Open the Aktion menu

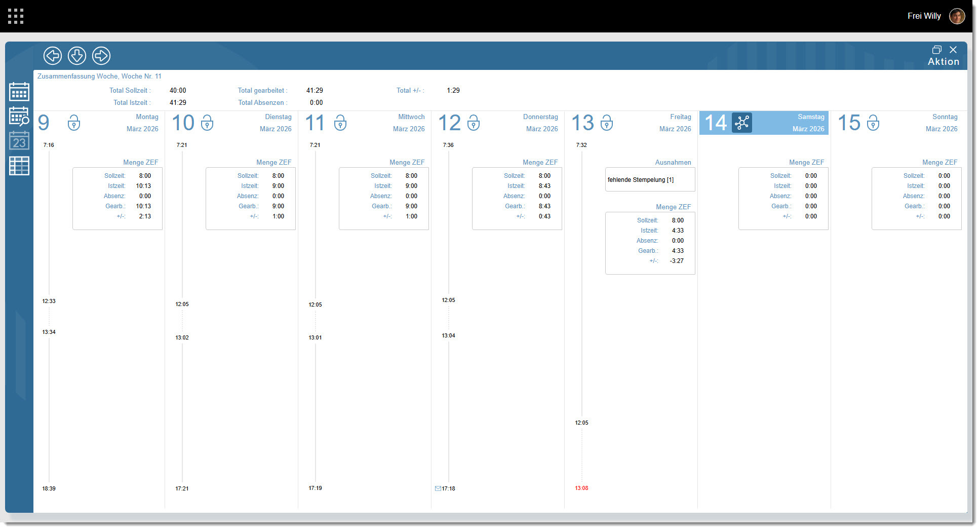(x=943, y=61)
